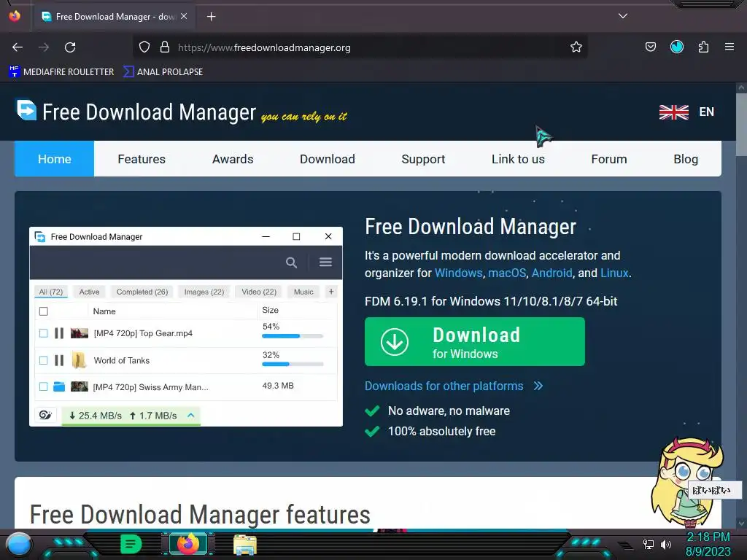Bookmark this page with the star icon
Image resolution: width=747 pixels, height=560 pixels.
(x=576, y=47)
